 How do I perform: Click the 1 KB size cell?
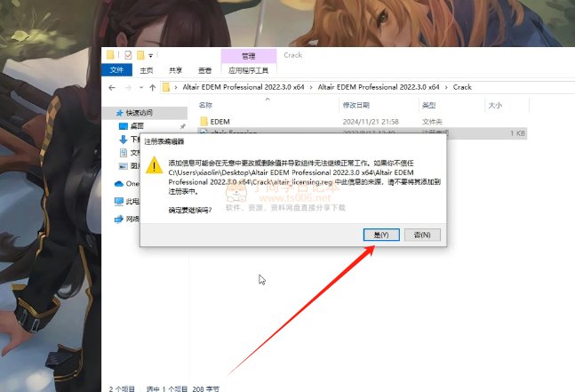click(x=517, y=133)
